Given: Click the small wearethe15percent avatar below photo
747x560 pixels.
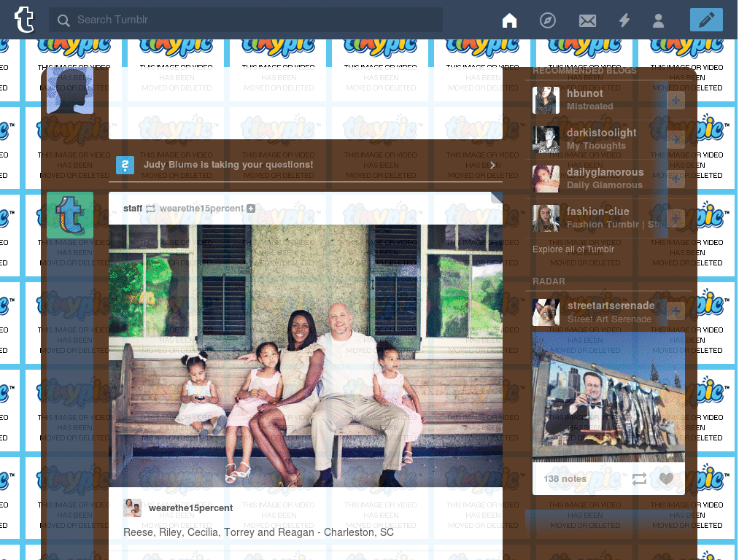Looking at the screenshot, I should pyautogui.click(x=133, y=508).
